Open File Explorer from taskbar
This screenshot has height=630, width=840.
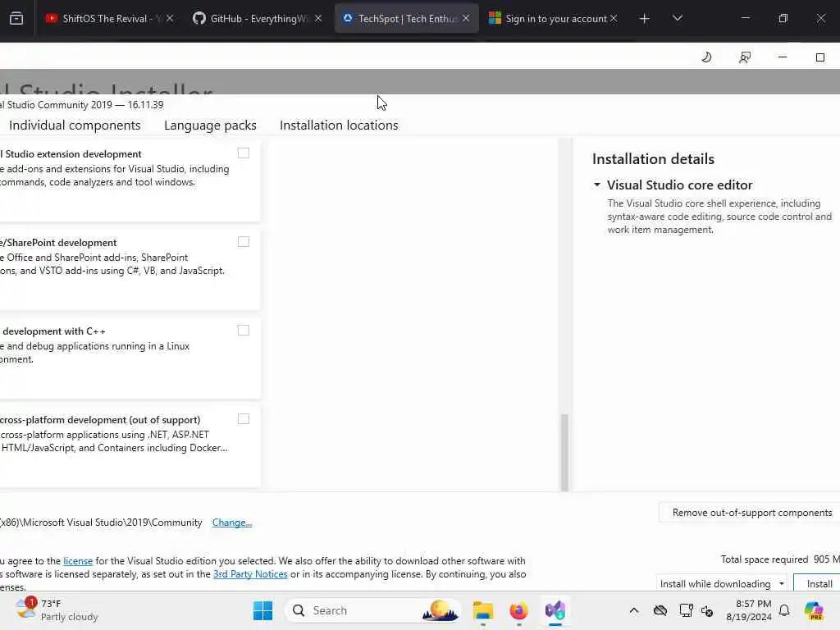[482, 610]
